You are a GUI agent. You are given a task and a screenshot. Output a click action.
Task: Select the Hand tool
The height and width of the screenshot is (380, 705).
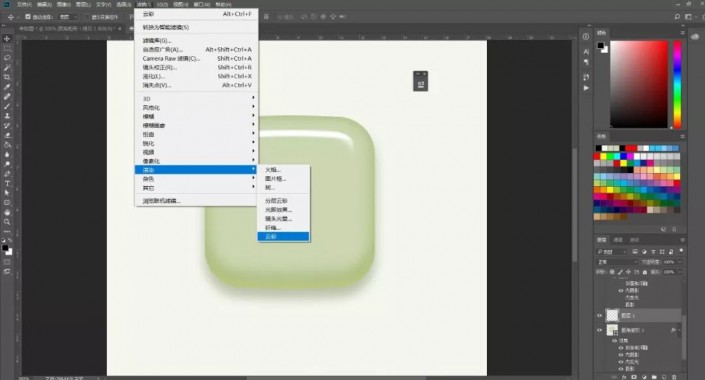coord(7,212)
